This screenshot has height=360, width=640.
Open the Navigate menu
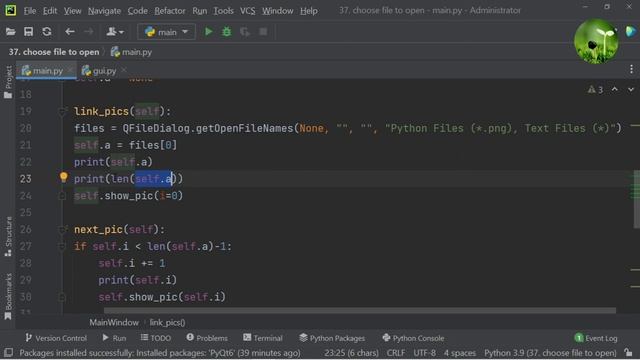coord(104,11)
